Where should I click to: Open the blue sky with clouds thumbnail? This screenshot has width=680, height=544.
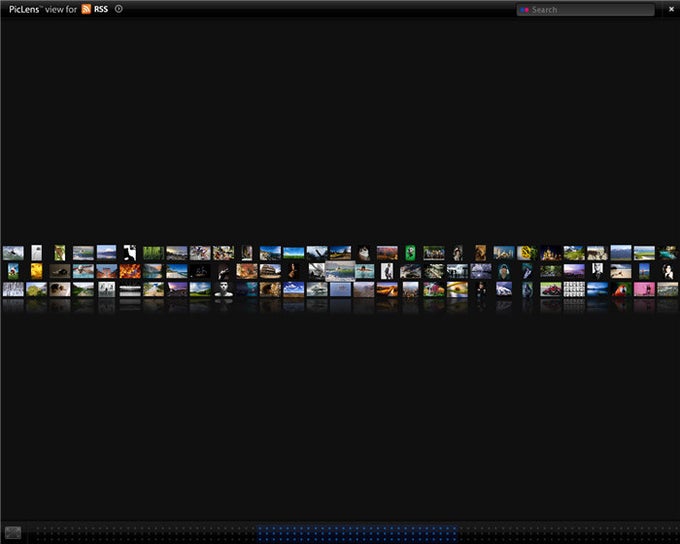(294, 289)
